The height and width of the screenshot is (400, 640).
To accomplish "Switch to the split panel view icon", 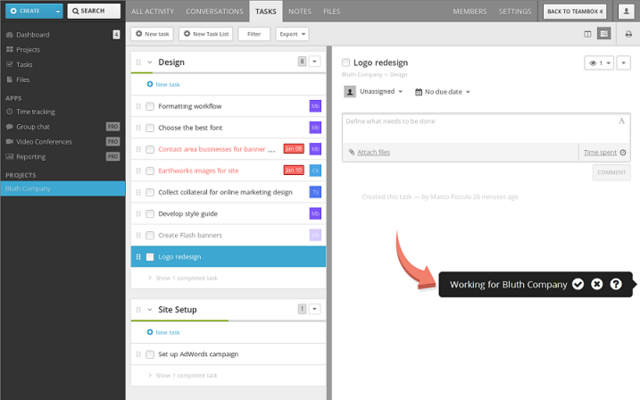I will [587, 33].
